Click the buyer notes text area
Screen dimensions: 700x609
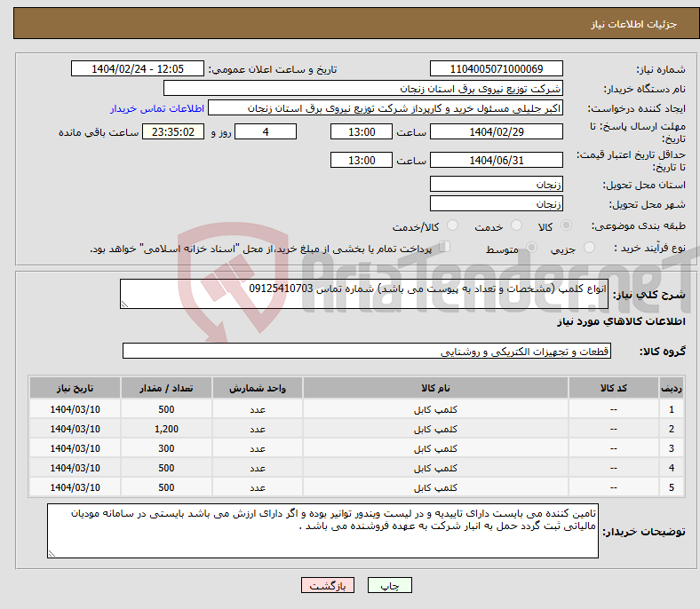tap(322, 531)
